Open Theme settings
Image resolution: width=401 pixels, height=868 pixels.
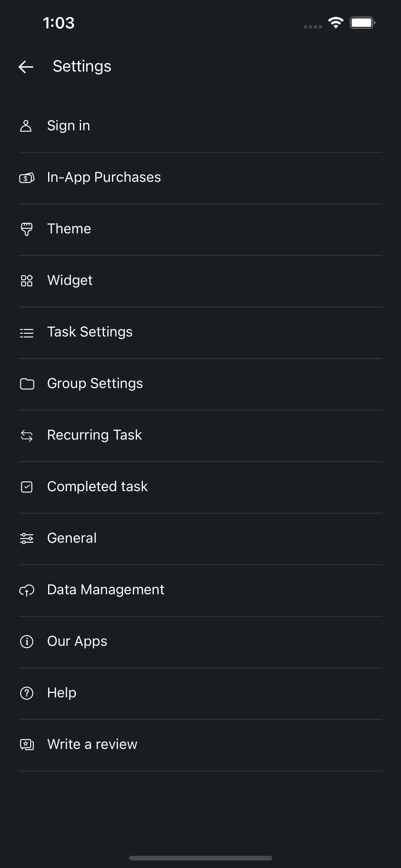coord(200,229)
